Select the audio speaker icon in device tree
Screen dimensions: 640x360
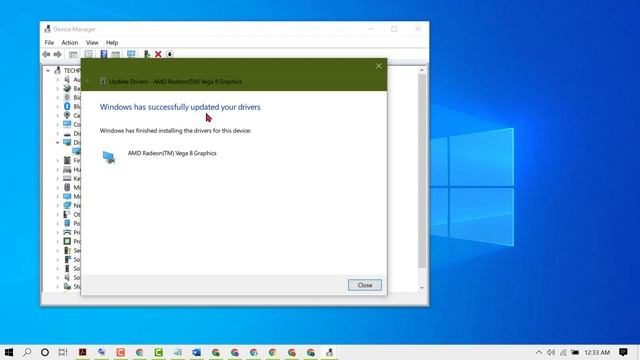[x=67, y=79]
